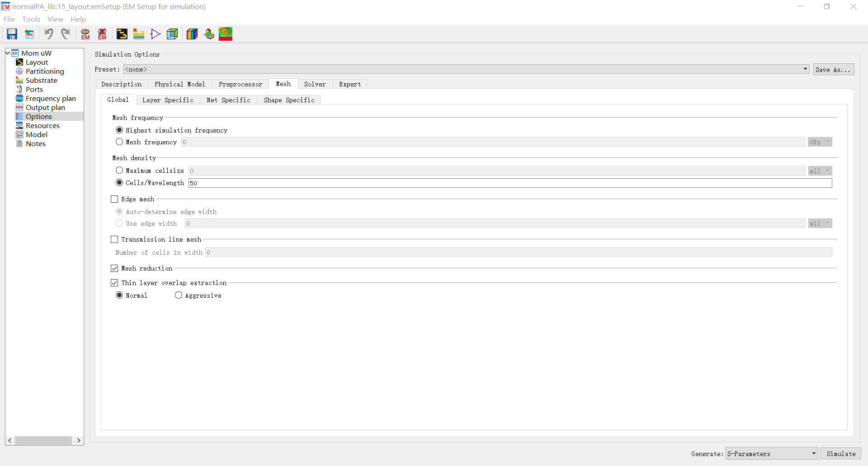Open 3D EM preview with the green cube icon
The width and height of the screenshot is (868, 466).
tap(172, 34)
